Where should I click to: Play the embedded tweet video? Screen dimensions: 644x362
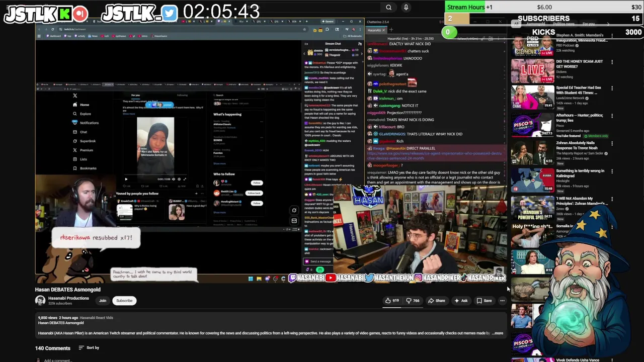pos(126,179)
